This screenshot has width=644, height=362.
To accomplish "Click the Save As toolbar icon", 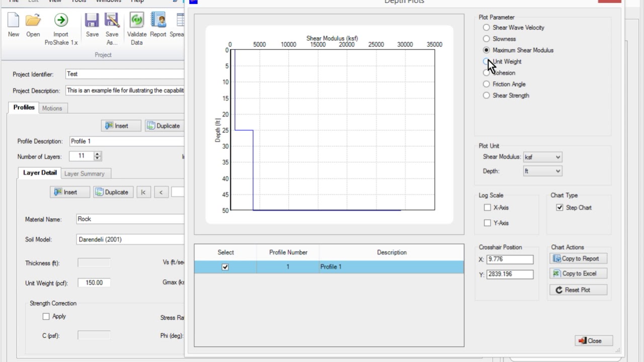I will tap(112, 29).
